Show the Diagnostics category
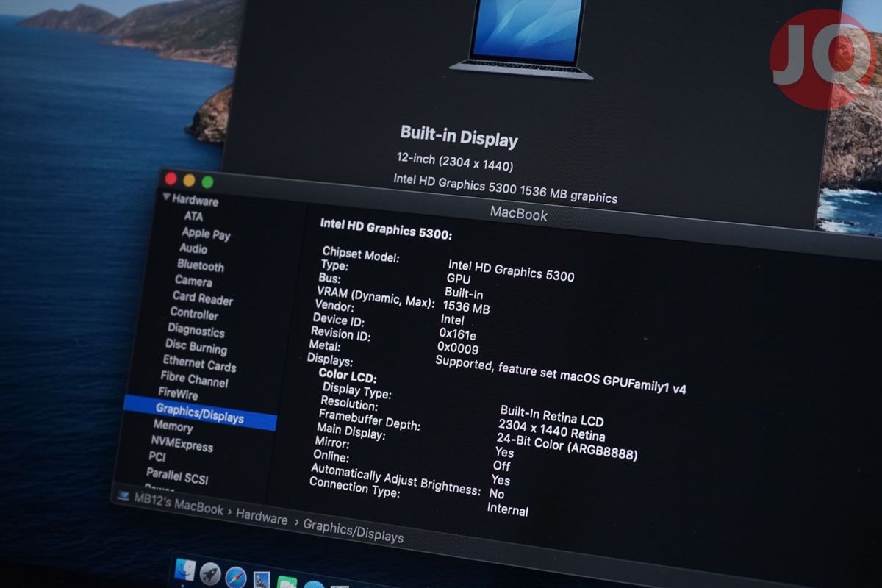 click(x=196, y=331)
